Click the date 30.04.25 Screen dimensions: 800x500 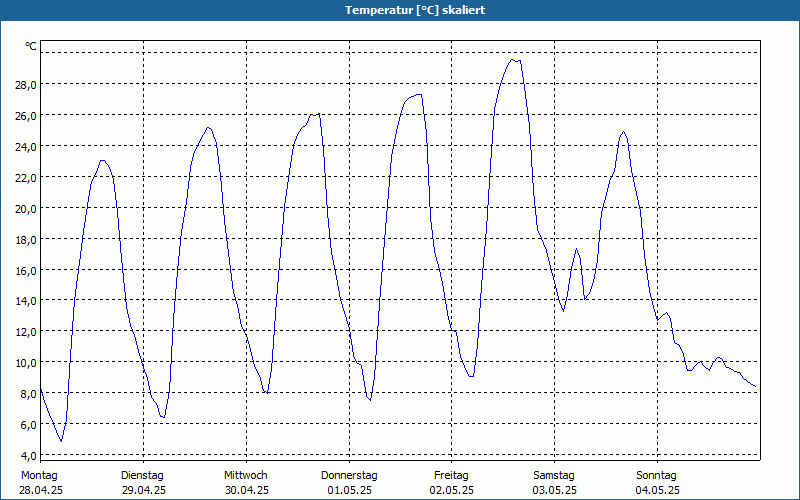tap(247, 490)
